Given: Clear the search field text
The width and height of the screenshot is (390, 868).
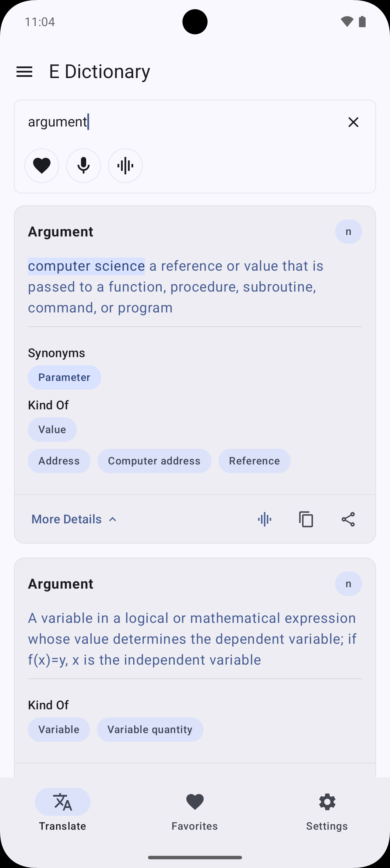Looking at the screenshot, I should 353,122.
